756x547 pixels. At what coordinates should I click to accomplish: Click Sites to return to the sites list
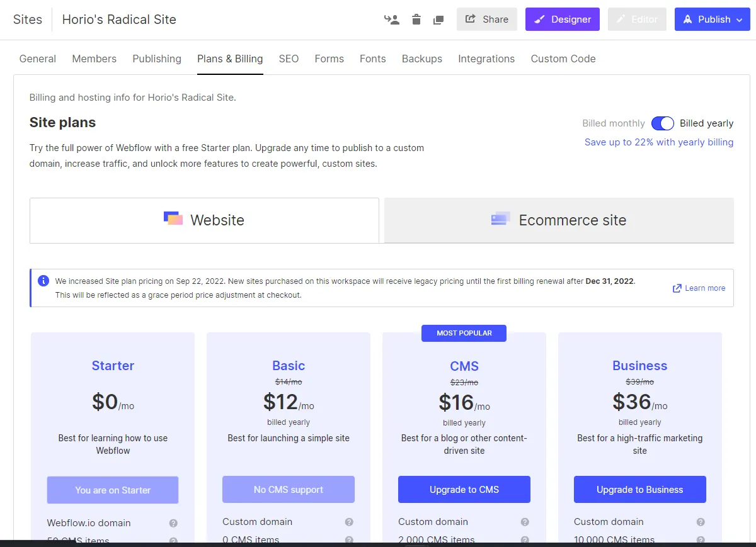coord(28,20)
